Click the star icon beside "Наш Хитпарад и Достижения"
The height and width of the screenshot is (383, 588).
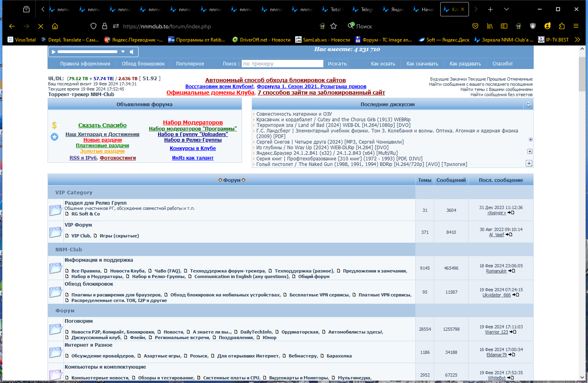55,137
